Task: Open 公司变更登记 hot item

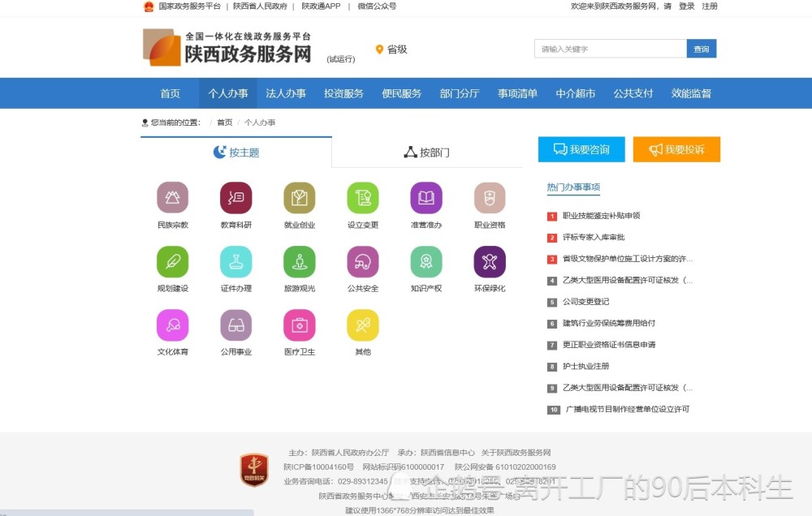Action: click(x=585, y=301)
